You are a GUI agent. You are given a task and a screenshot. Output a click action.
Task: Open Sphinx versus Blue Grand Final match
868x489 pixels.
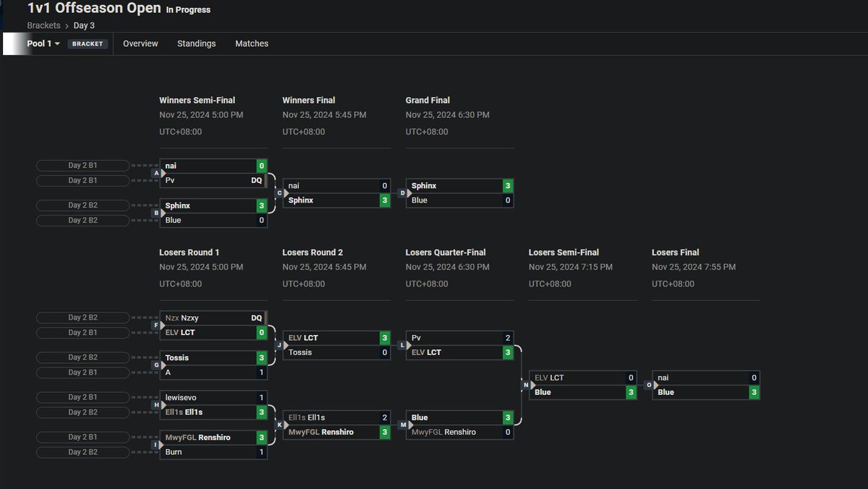tap(460, 193)
